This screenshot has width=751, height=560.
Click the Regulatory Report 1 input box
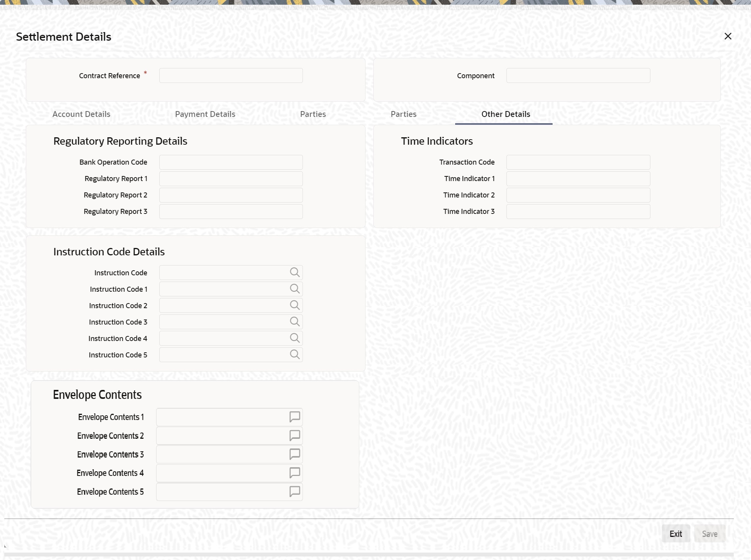(231, 179)
